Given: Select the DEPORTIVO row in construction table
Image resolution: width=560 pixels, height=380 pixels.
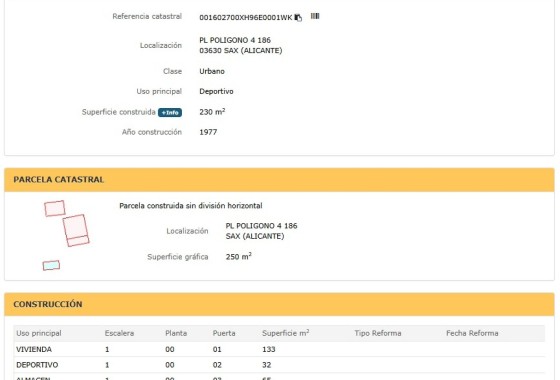Looking at the screenshot, I should [279, 365].
